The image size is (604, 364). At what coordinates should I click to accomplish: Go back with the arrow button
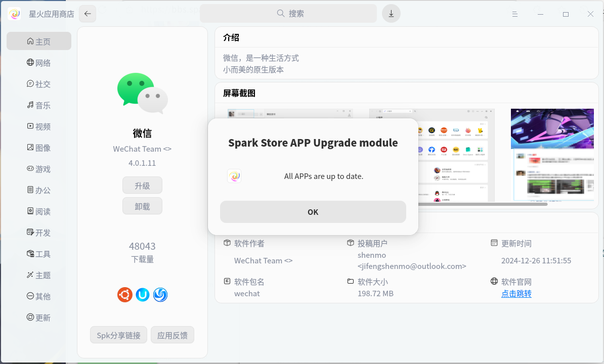tap(88, 14)
